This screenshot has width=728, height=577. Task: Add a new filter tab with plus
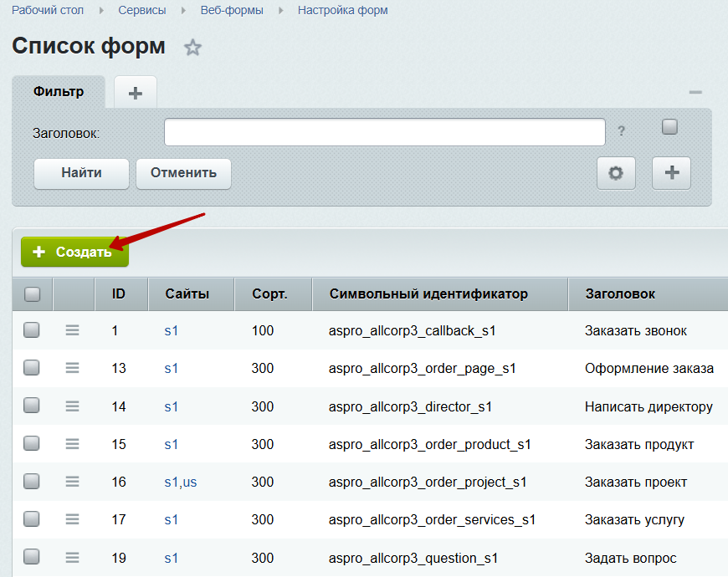point(136,93)
